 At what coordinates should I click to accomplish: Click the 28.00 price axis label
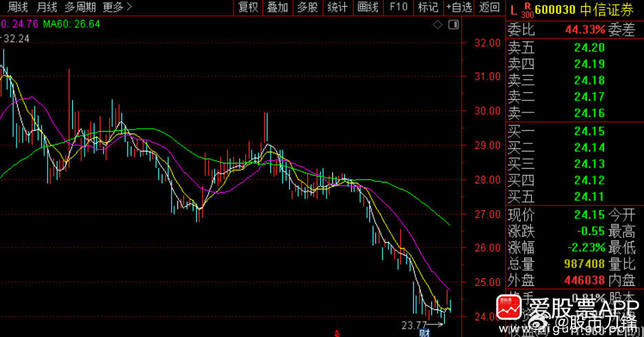click(x=488, y=180)
